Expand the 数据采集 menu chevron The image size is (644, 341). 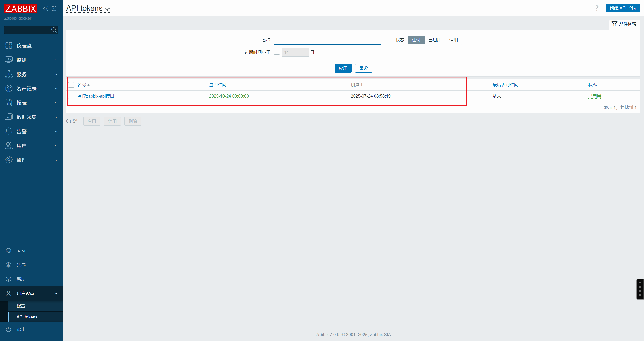(x=56, y=117)
